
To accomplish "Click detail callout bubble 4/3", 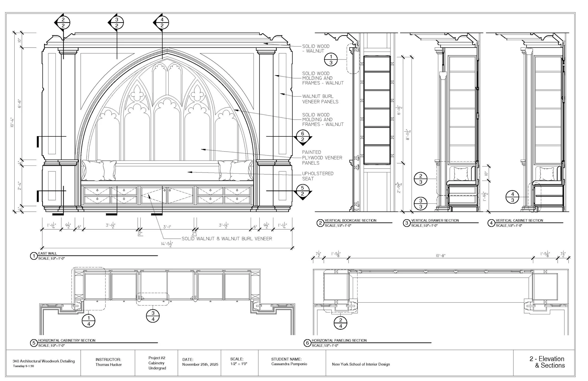I will pyautogui.click(x=513, y=197).
